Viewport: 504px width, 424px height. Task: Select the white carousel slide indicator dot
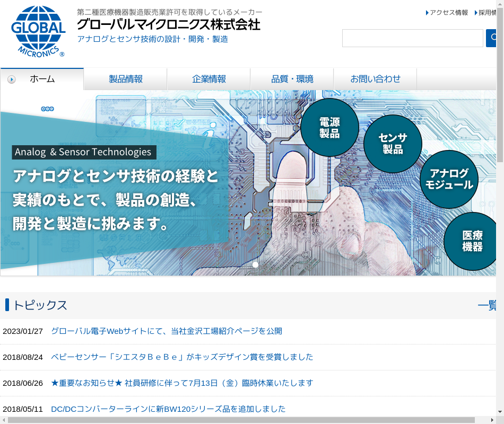point(255,264)
